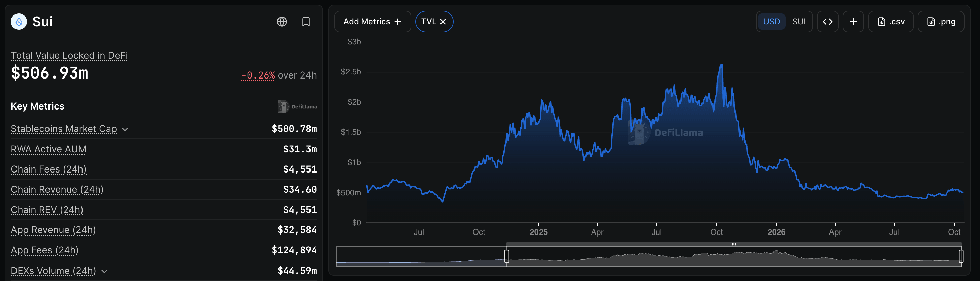Click the 2025 label on the time axis
Image resolution: width=980 pixels, height=281 pixels.
pyautogui.click(x=538, y=232)
